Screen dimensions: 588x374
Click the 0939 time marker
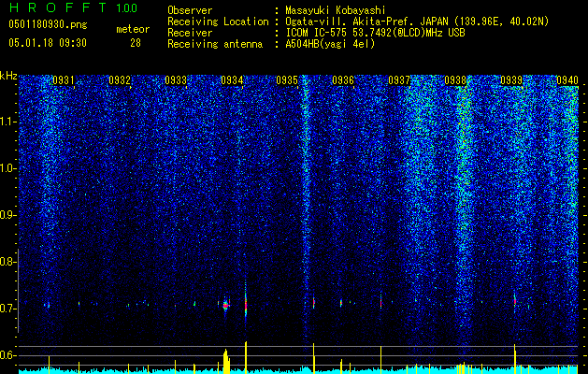511,79
